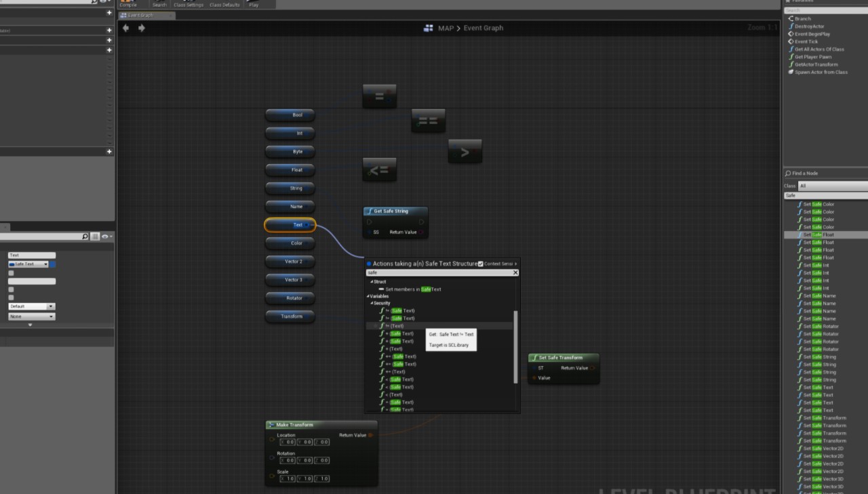This screenshot has width=868, height=494.
Task: Select the Rotator variable node
Action: [x=290, y=297]
